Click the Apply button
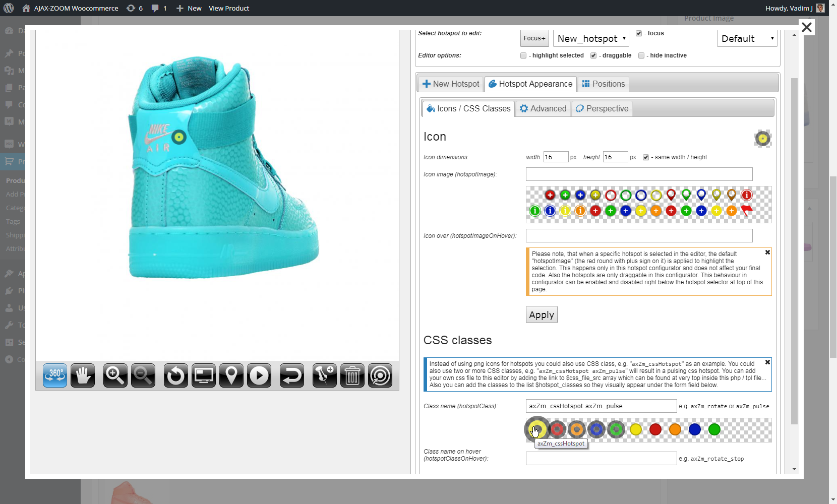The width and height of the screenshot is (837, 504). click(x=542, y=315)
